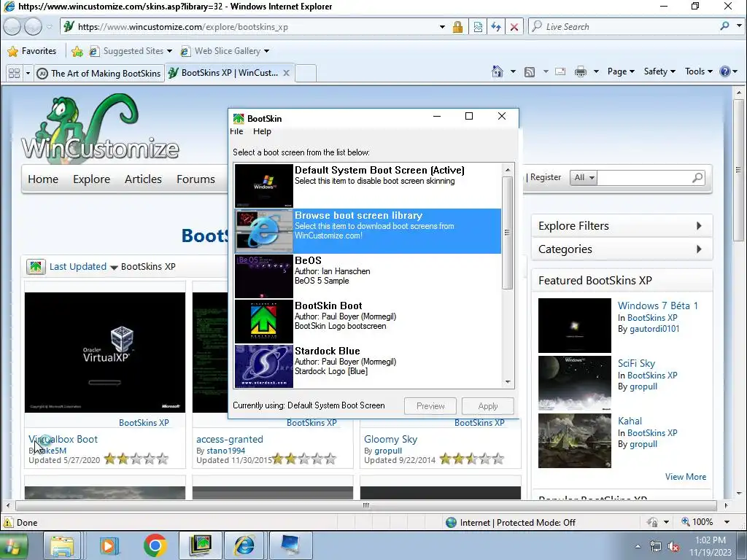Go to the Articles nav item

point(143,179)
